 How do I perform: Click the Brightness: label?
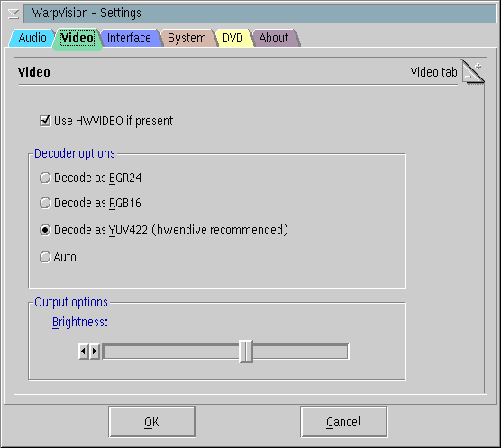click(x=80, y=322)
